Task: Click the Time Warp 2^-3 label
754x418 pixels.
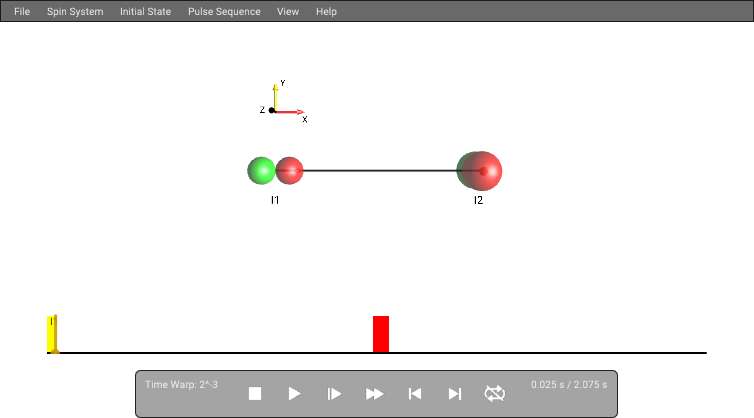Action: (182, 385)
